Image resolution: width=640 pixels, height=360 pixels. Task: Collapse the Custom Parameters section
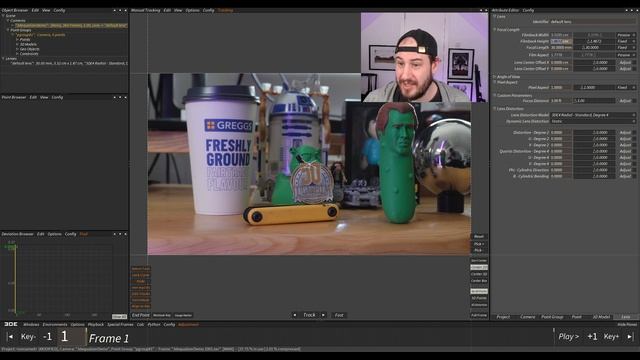[x=495, y=96]
